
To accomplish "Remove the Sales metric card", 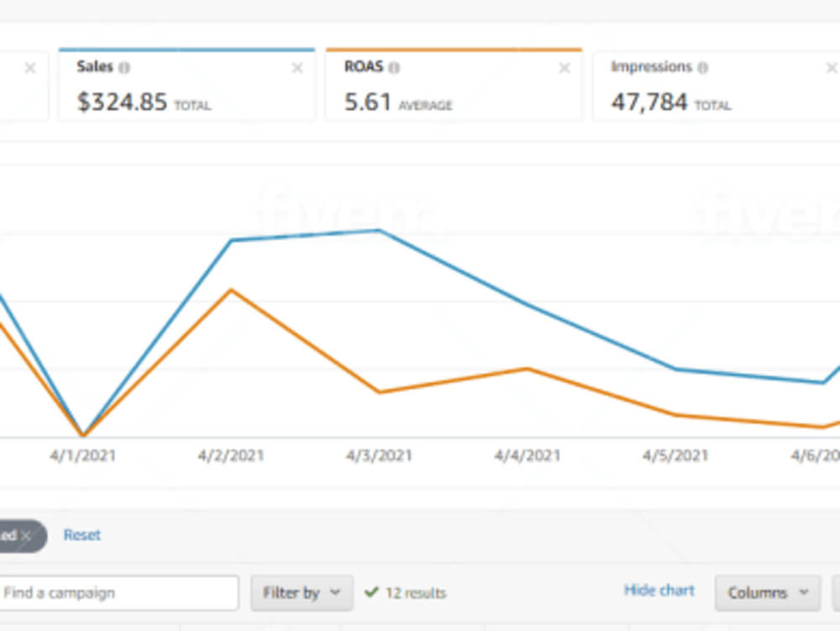I will click(x=297, y=68).
